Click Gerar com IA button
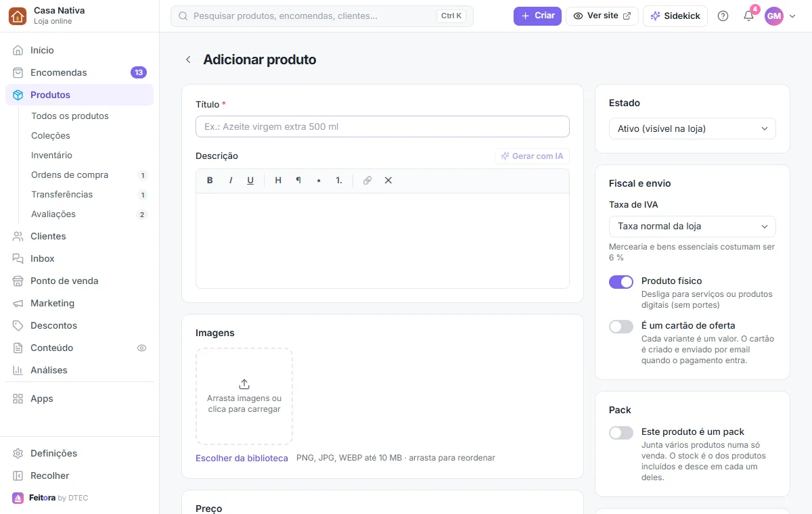Viewport: 812px width, 514px height. (x=532, y=156)
